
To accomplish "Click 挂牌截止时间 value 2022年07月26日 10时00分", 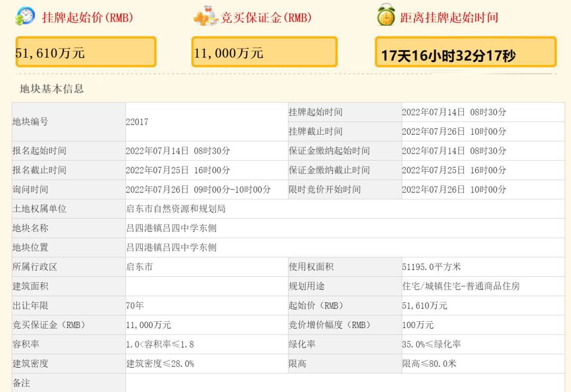I will [x=454, y=132].
